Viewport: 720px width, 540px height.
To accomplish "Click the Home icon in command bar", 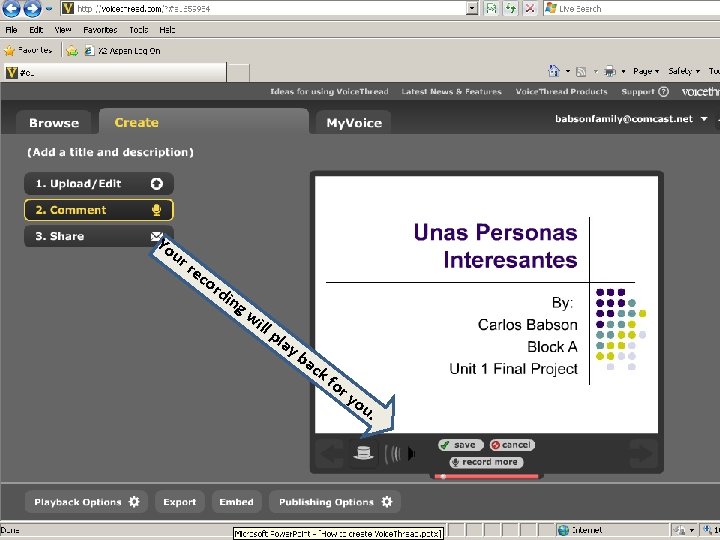I will click(x=554, y=71).
